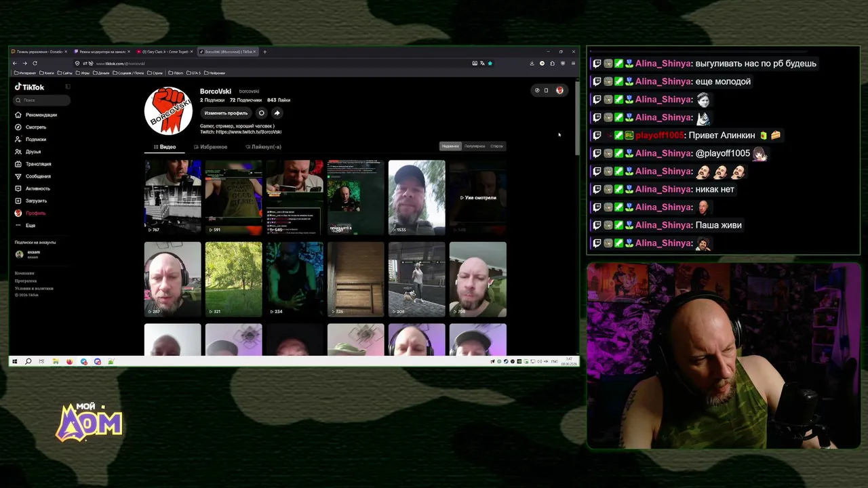Click the browser back arrow
This screenshot has width=868, height=488.
[15, 63]
